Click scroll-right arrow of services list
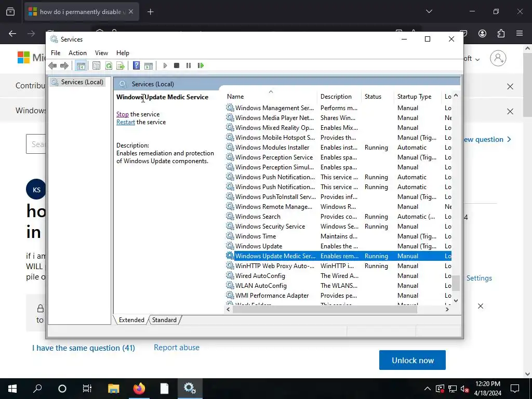 (x=447, y=309)
